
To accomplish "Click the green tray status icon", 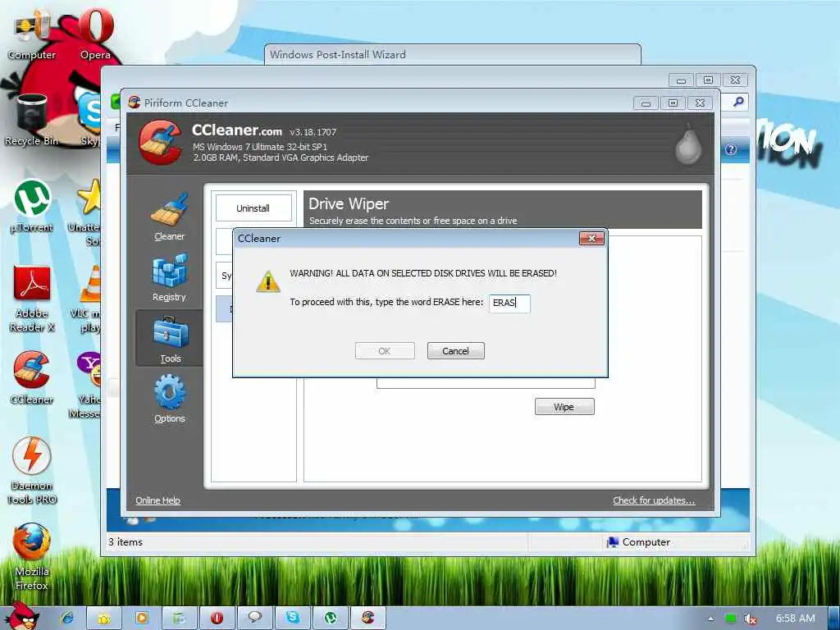I will point(730,619).
